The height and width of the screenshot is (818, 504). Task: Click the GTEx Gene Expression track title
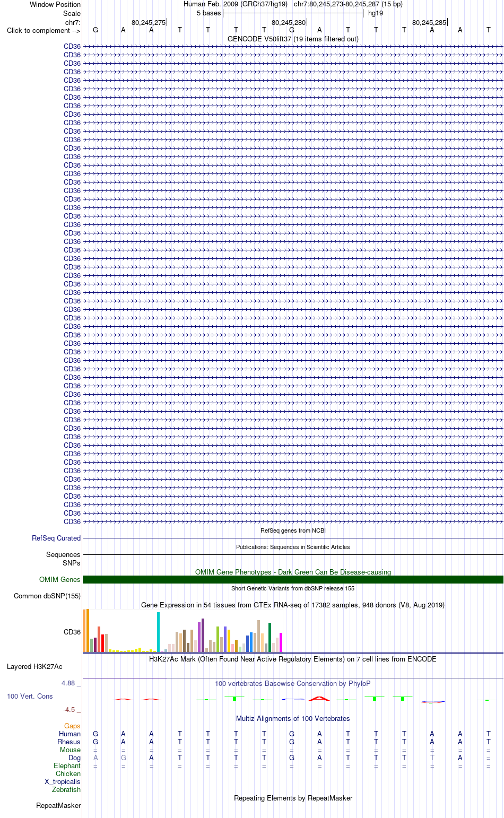pos(293,605)
